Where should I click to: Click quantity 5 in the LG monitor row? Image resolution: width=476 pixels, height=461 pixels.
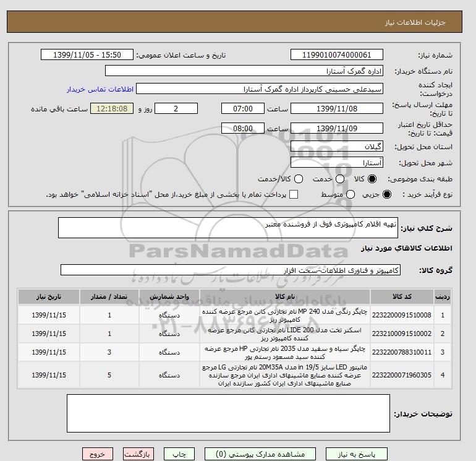(x=109, y=376)
